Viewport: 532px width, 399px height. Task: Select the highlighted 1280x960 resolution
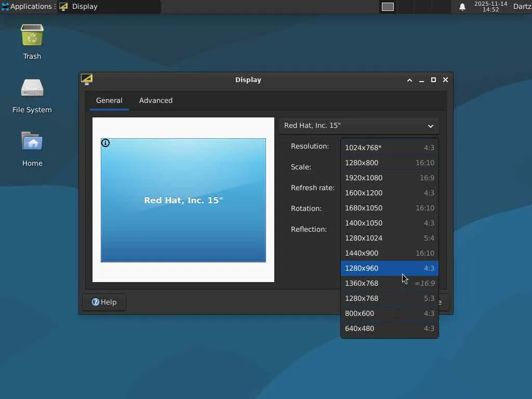[390, 268]
